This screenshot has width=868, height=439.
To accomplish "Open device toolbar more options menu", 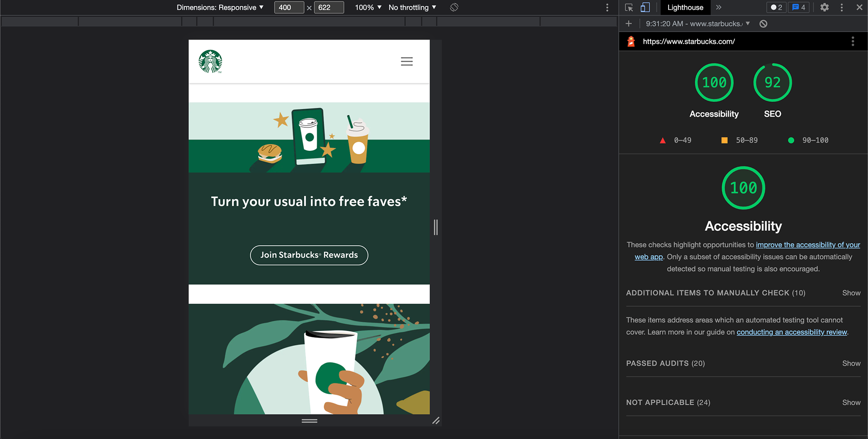I will [x=607, y=7].
